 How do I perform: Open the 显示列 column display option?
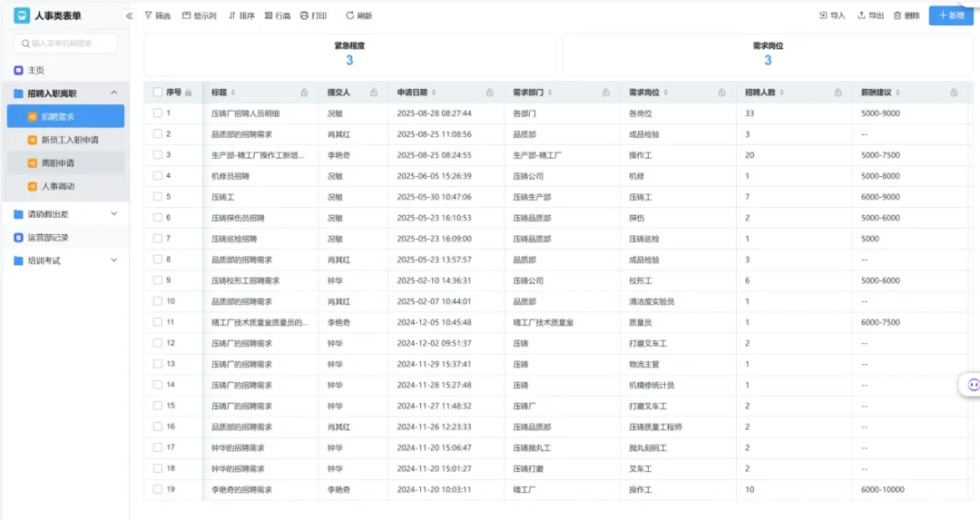187,15
